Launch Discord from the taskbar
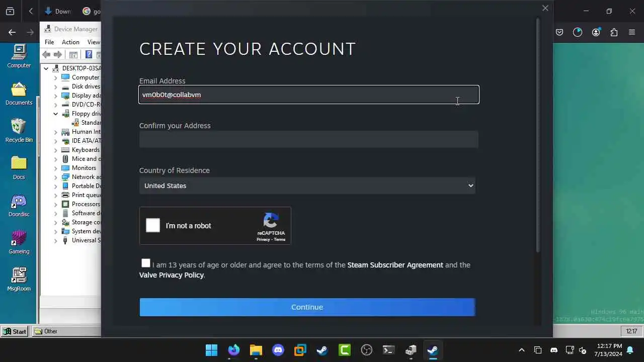Screen dimensions: 644x362 (278, 350)
